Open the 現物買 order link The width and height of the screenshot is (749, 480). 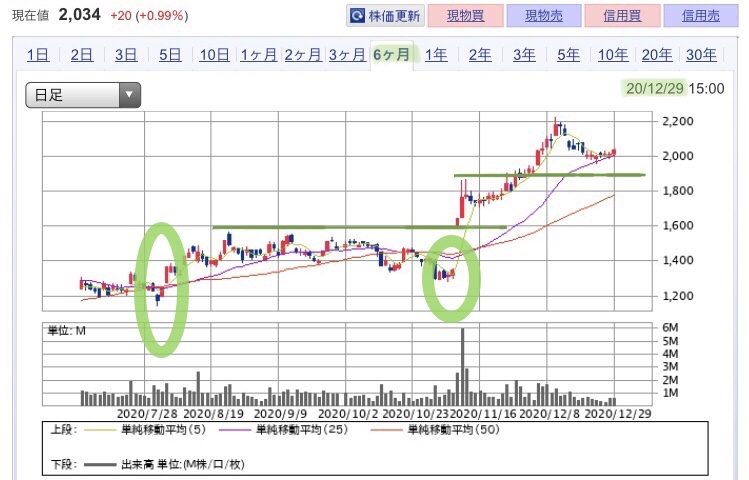[466, 16]
